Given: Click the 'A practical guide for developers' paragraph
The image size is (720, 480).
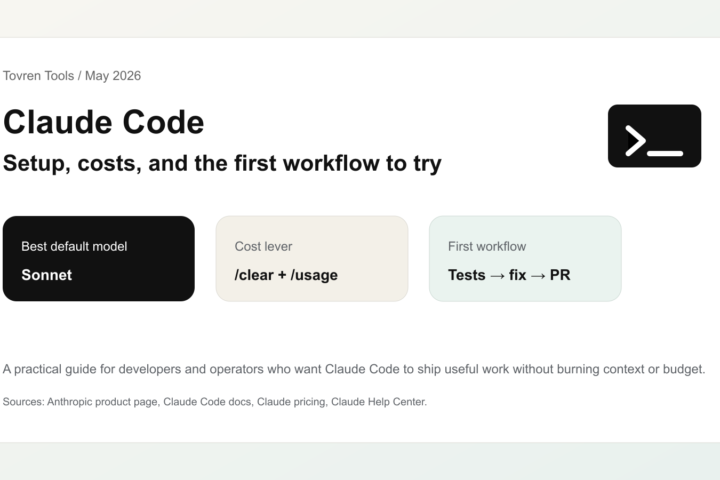Looking at the screenshot, I should (354, 369).
